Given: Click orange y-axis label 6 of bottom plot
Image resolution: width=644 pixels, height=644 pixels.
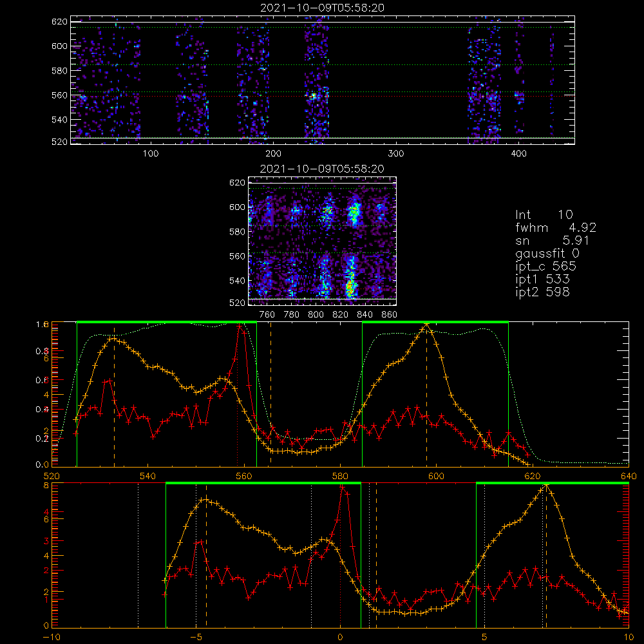Looking at the screenshot, I should click(x=46, y=519).
